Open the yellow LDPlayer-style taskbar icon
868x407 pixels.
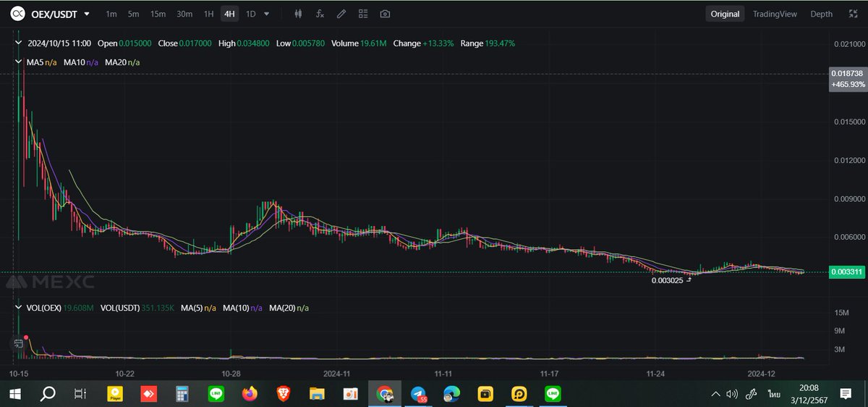click(x=519, y=394)
